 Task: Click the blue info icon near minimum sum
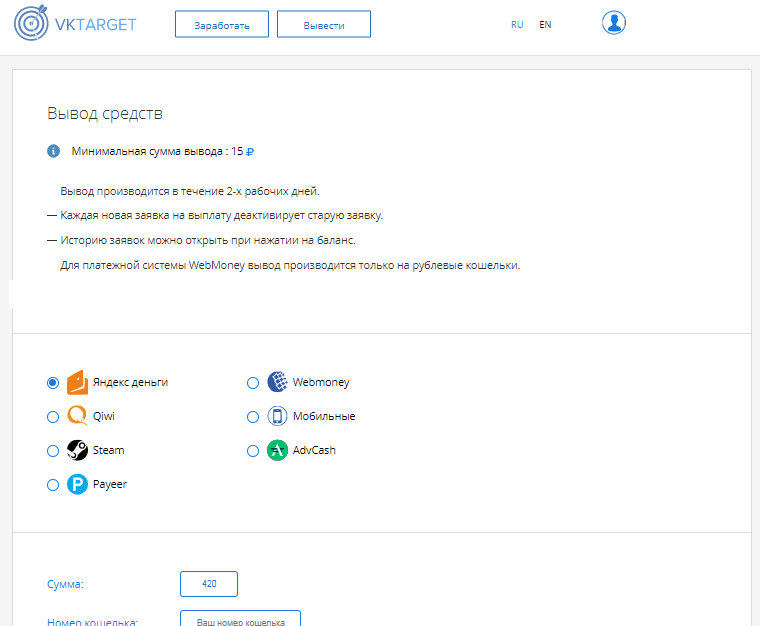pos(53,151)
